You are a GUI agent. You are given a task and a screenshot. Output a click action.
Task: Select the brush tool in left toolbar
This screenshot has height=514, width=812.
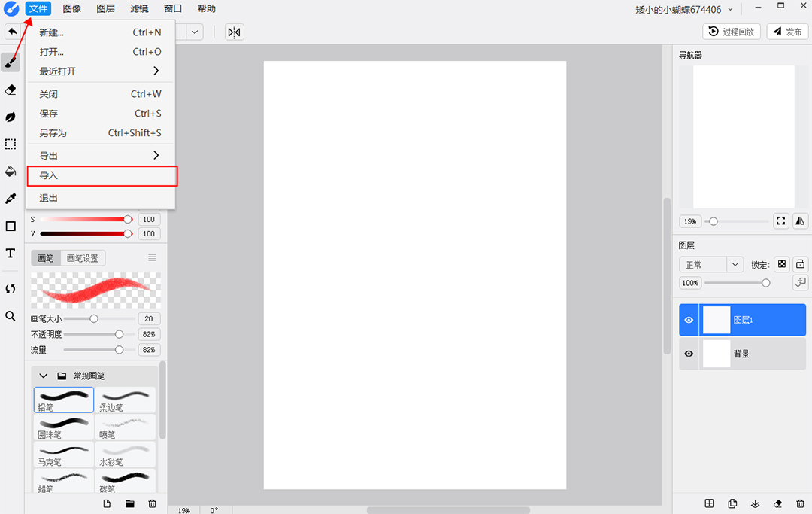pos(11,62)
